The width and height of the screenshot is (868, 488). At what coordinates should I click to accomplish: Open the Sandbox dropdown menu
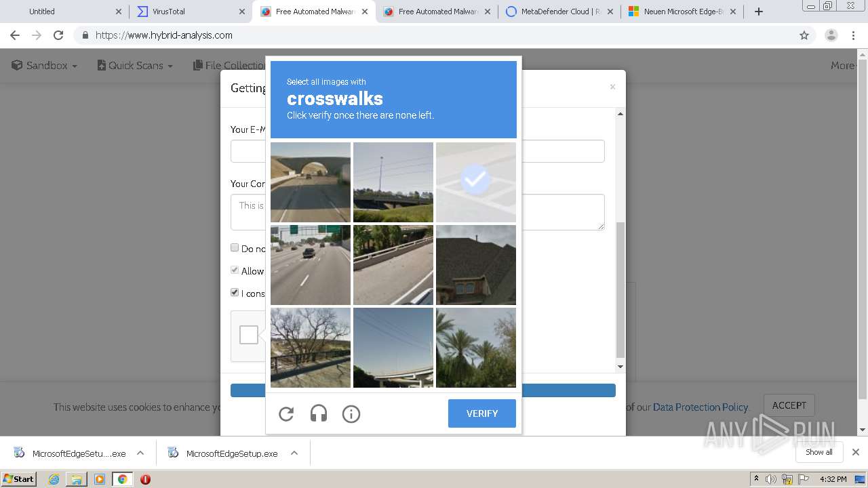[45, 66]
